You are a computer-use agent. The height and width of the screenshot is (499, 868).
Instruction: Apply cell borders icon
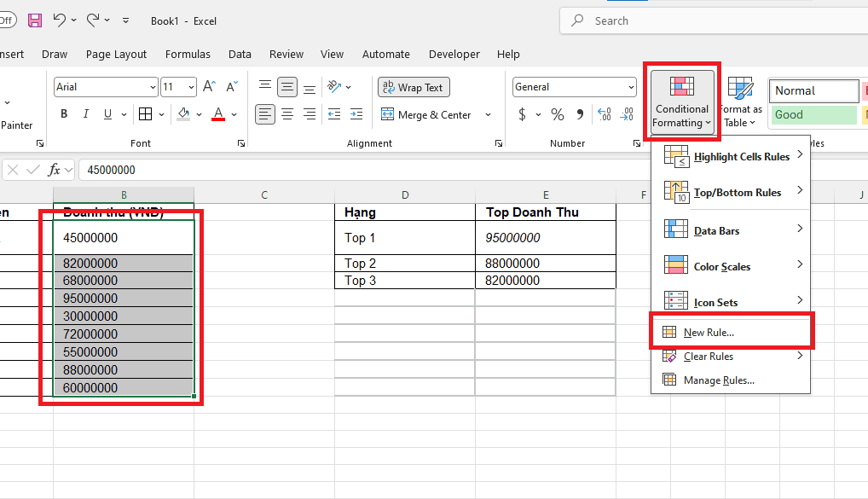pos(146,114)
